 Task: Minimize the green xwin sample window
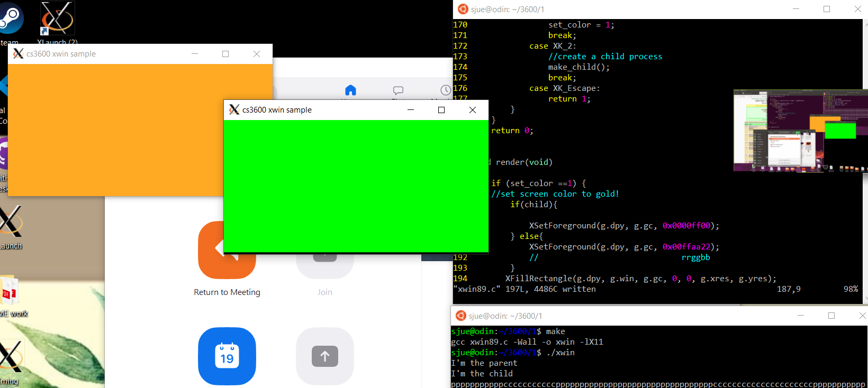pos(411,110)
